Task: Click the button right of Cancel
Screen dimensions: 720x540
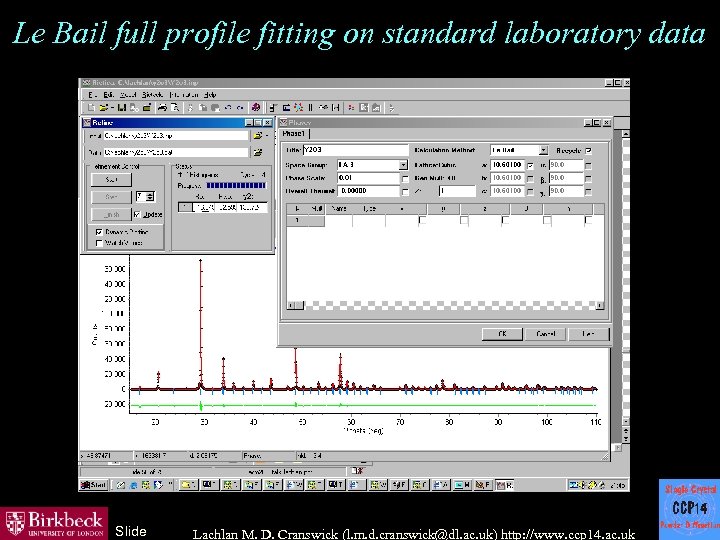Action: click(589, 334)
